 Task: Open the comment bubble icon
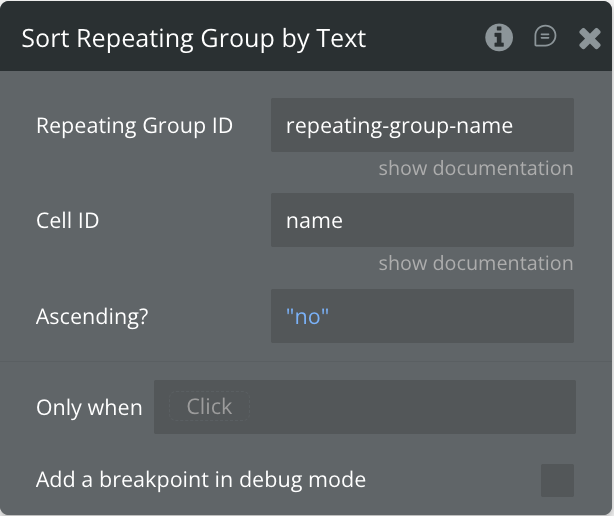[x=545, y=38]
